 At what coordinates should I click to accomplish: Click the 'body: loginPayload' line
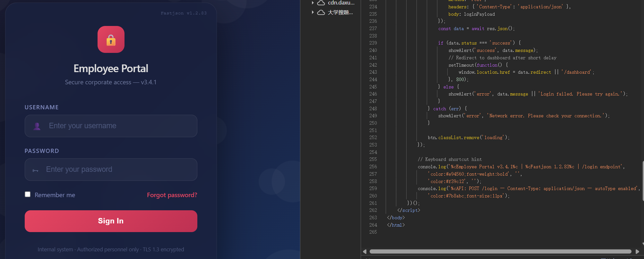[471, 14]
